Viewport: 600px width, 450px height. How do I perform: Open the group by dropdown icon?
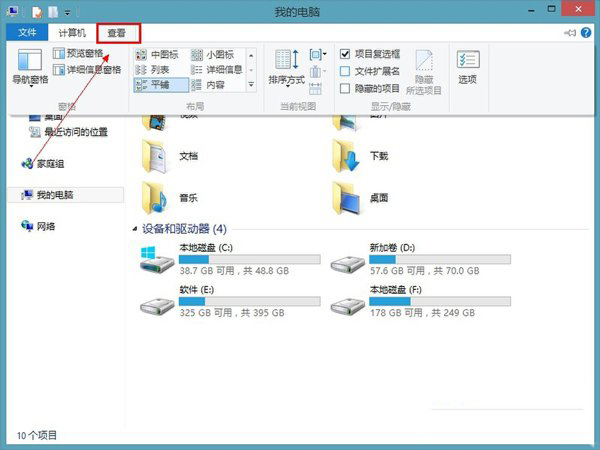[318, 54]
